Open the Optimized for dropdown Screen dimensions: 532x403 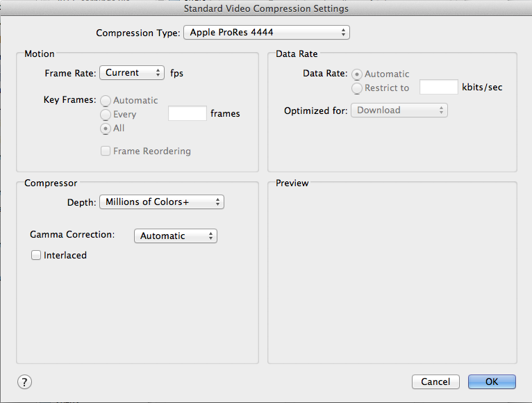pyautogui.click(x=399, y=110)
